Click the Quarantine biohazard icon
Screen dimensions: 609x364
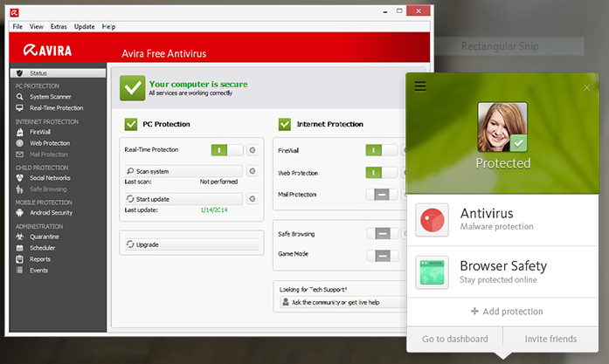pyautogui.click(x=20, y=237)
